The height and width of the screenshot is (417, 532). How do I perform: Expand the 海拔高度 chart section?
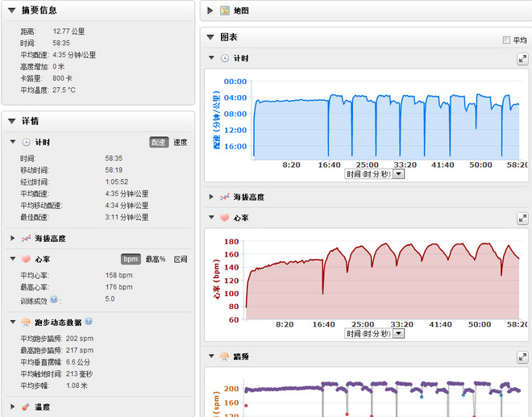pyautogui.click(x=211, y=197)
